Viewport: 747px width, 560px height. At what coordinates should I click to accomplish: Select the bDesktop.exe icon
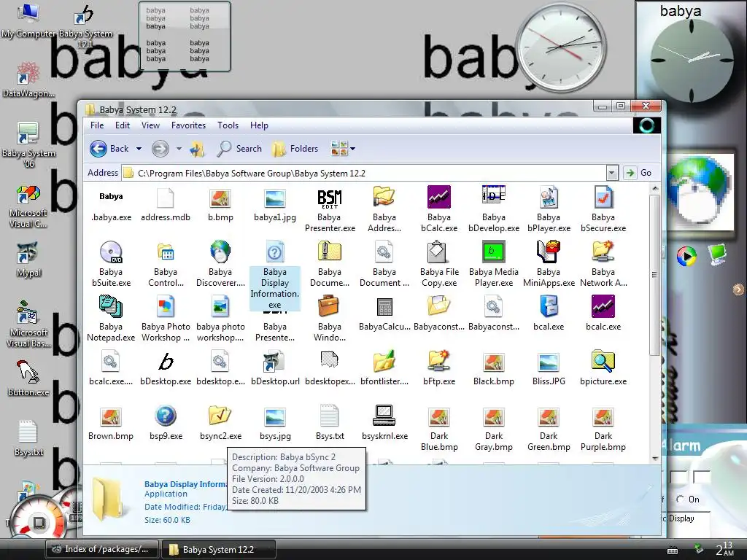(166, 362)
